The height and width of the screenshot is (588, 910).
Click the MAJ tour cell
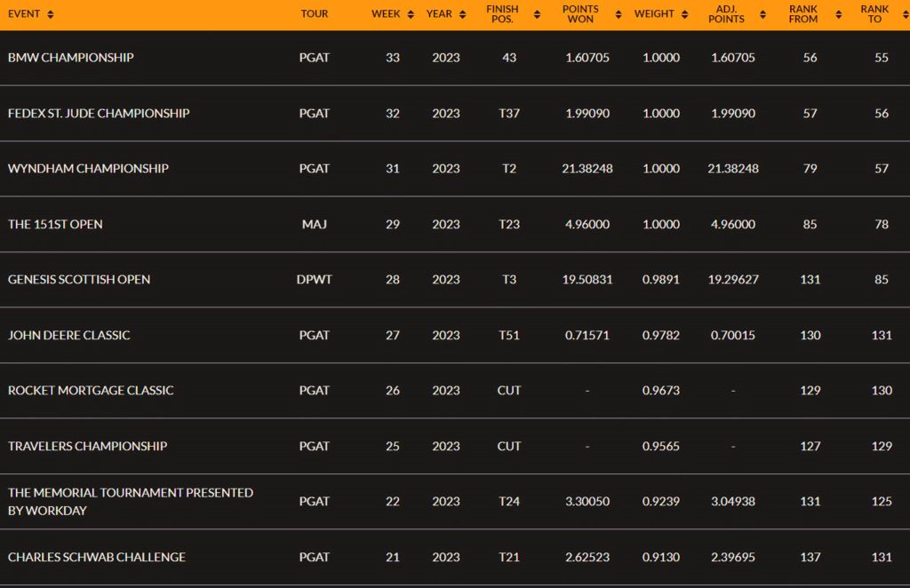tap(315, 225)
